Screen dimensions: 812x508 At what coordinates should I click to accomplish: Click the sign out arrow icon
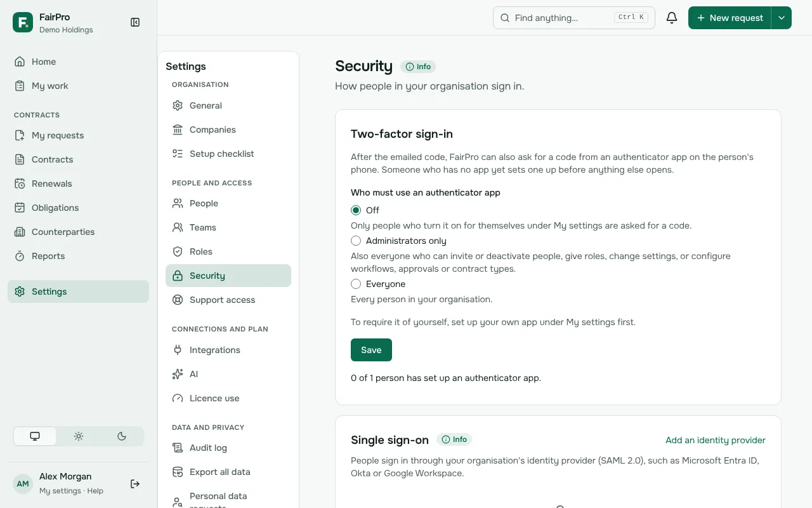[135, 484]
